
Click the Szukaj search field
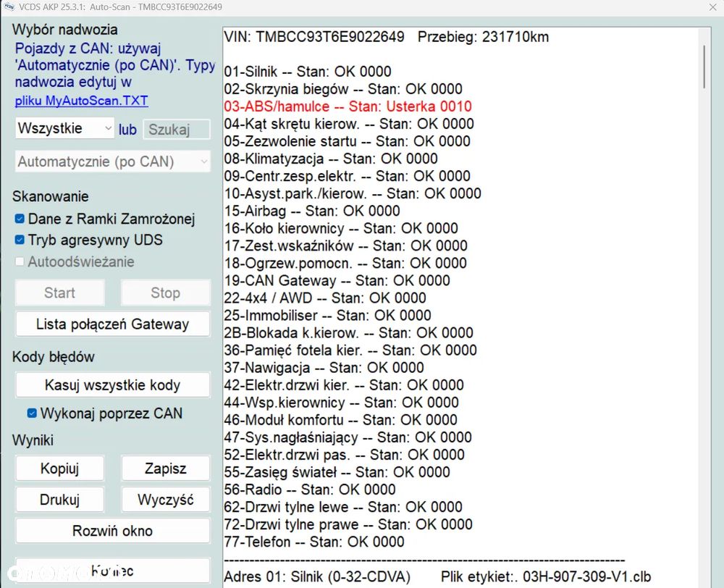click(177, 130)
